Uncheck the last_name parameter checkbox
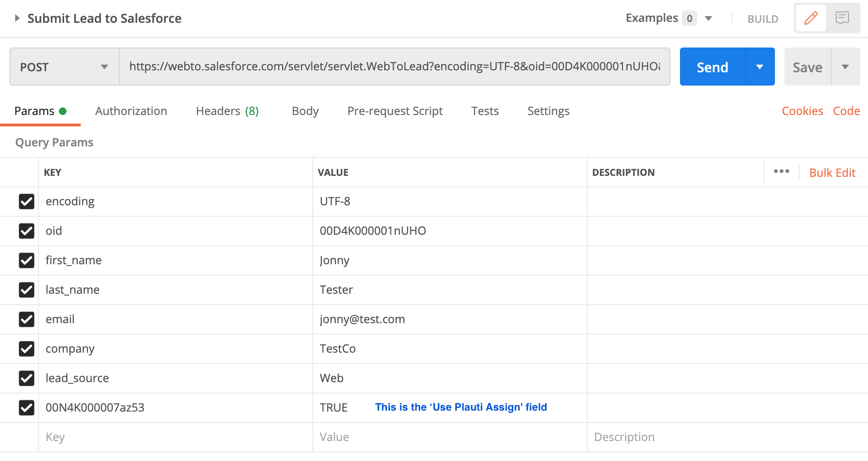 pos(27,290)
